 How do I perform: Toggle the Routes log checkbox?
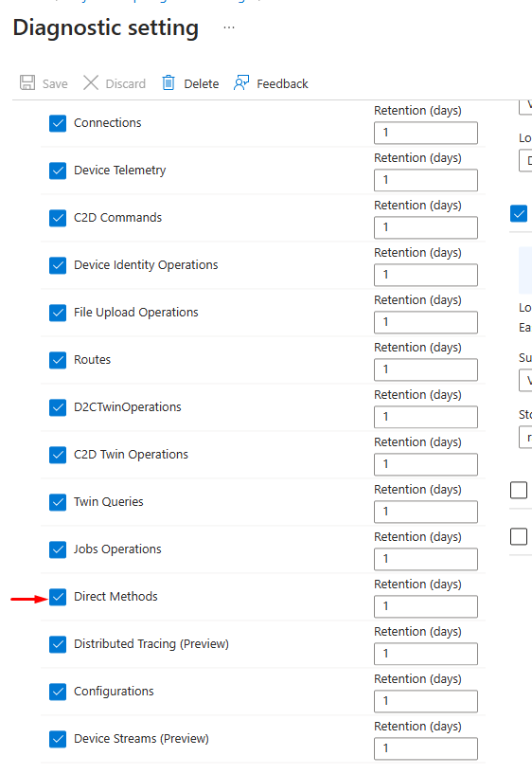pyautogui.click(x=58, y=360)
